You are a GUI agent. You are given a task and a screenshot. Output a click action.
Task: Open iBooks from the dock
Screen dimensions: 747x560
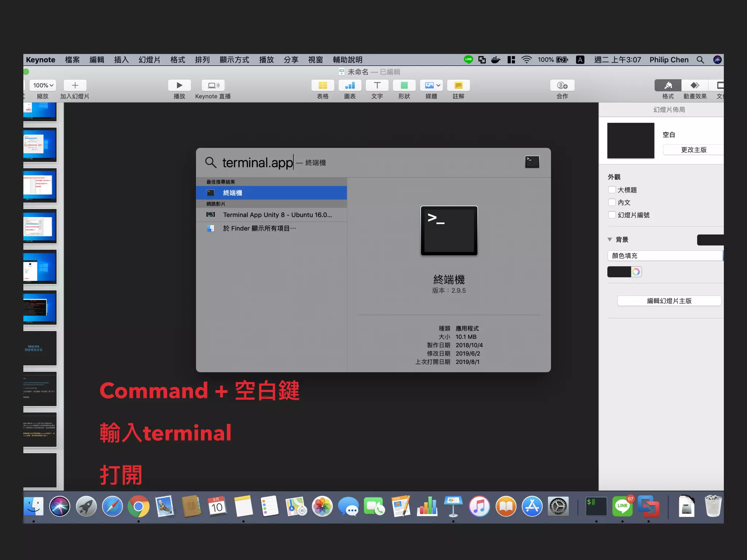click(506, 506)
